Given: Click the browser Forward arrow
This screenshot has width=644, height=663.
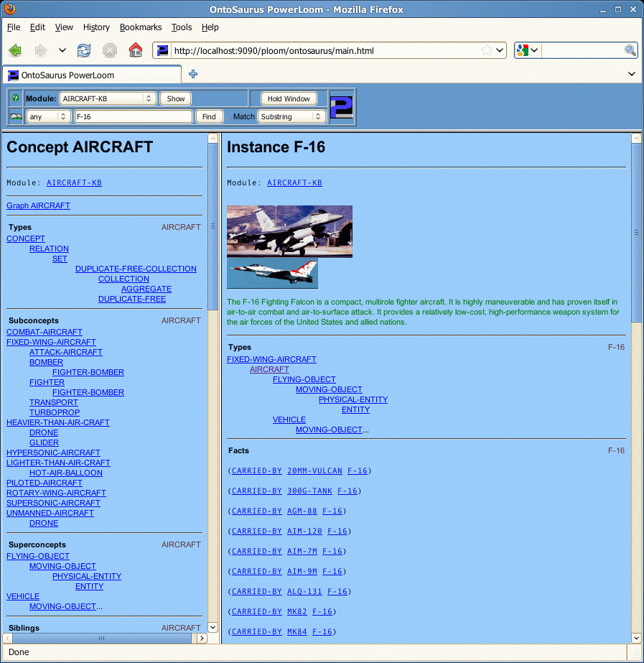Looking at the screenshot, I should (41, 51).
